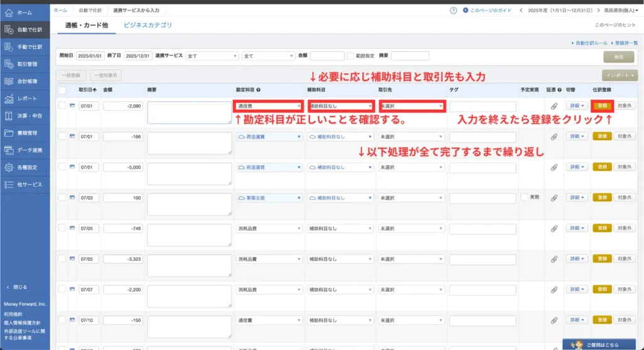Open 他サービス in the sidebar

pos(25,185)
